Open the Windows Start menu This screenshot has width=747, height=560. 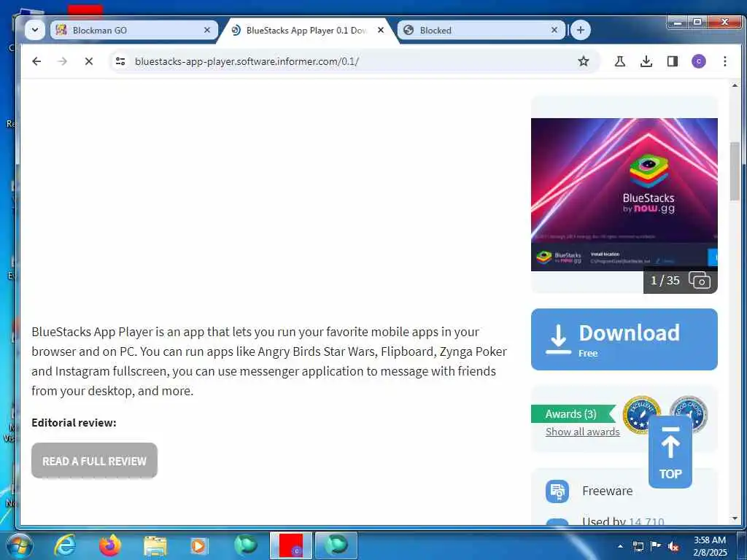click(x=20, y=545)
